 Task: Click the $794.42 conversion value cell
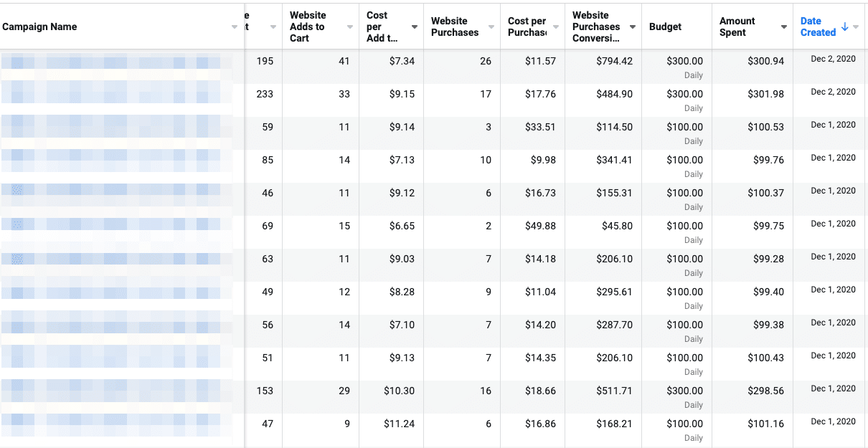(x=614, y=61)
